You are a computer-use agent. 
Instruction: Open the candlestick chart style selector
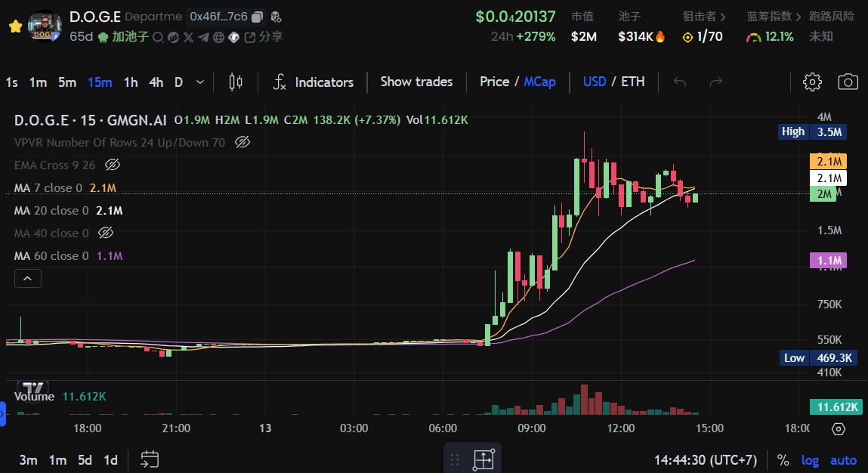[236, 82]
